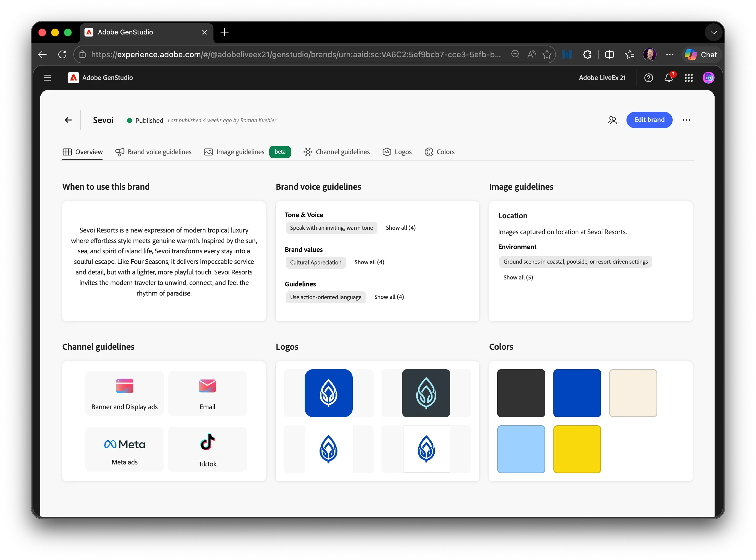756x560 pixels.
Task: Switch to the Colors tab
Action: click(439, 152)
